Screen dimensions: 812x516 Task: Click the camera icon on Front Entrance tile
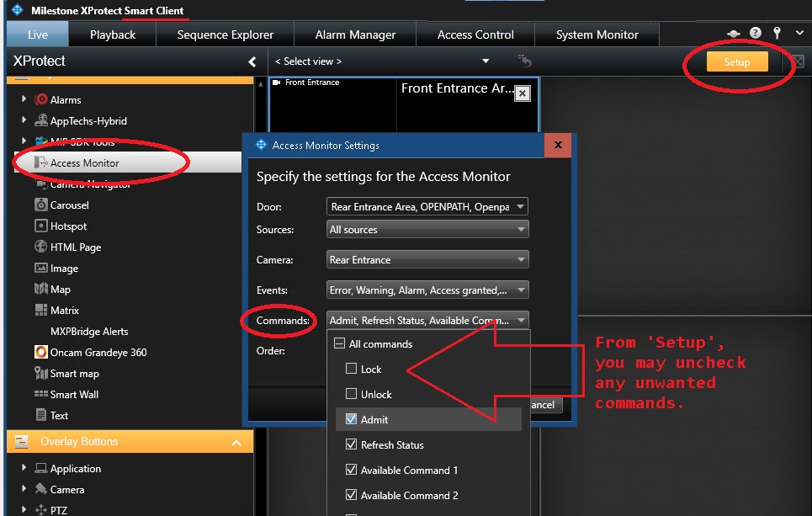pyautogui.click(x=277, y=82)
